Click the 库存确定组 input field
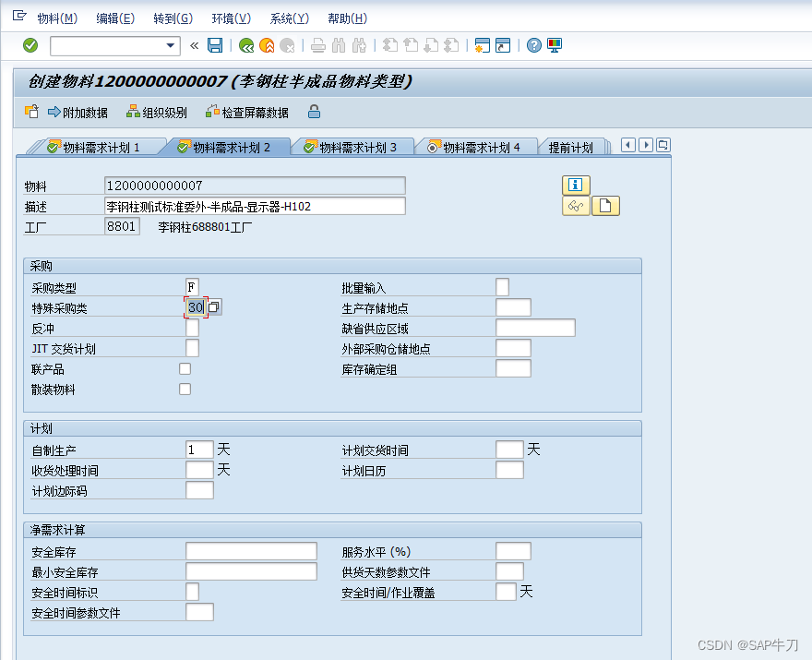 (513, 368)
